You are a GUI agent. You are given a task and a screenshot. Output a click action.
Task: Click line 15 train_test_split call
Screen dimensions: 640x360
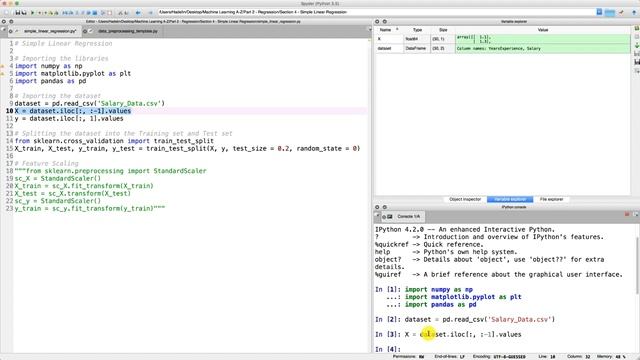[x=187, y=149]
